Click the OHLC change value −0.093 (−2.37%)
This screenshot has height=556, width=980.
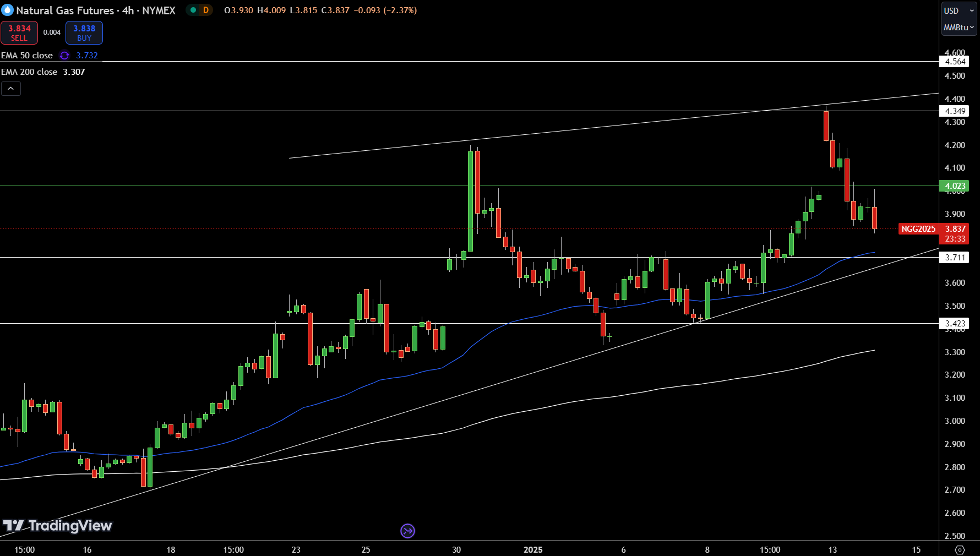(x=385, y=10)
